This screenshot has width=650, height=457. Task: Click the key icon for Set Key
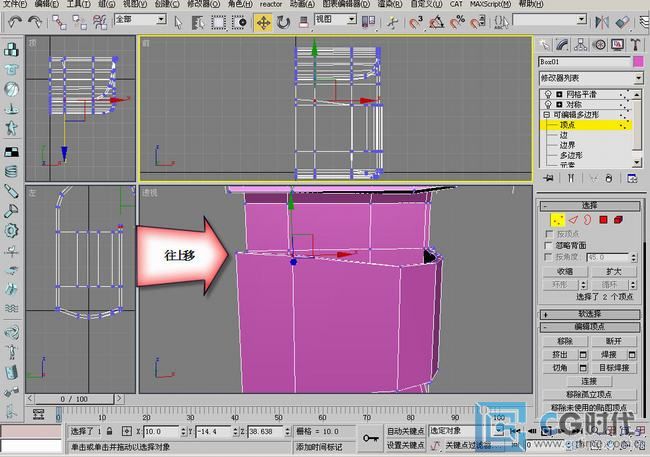click(370, 438)
